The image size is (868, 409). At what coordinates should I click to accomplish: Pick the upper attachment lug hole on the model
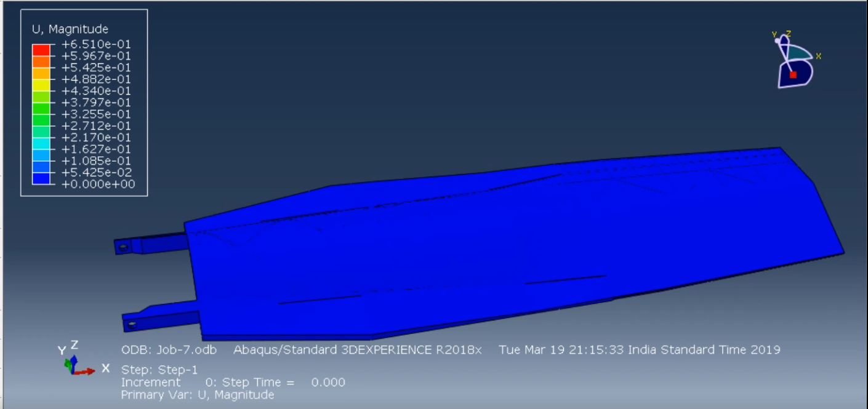click(123, 247)
